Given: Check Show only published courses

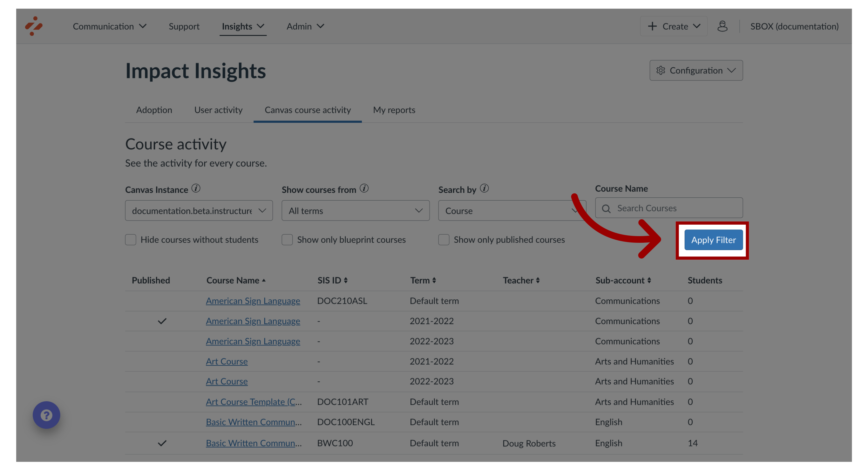Looking at the screenshot, I should point(444,240).
